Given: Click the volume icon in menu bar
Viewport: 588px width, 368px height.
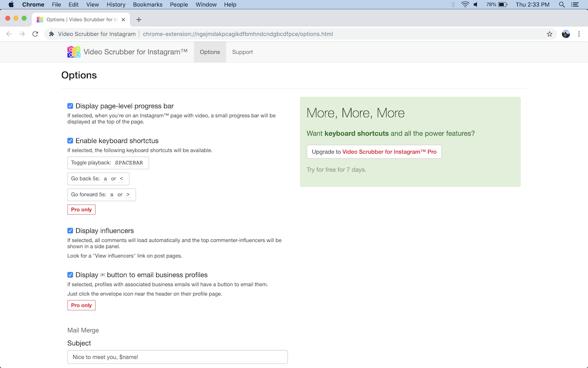Looking at the screenshot, I should (476, 5).
